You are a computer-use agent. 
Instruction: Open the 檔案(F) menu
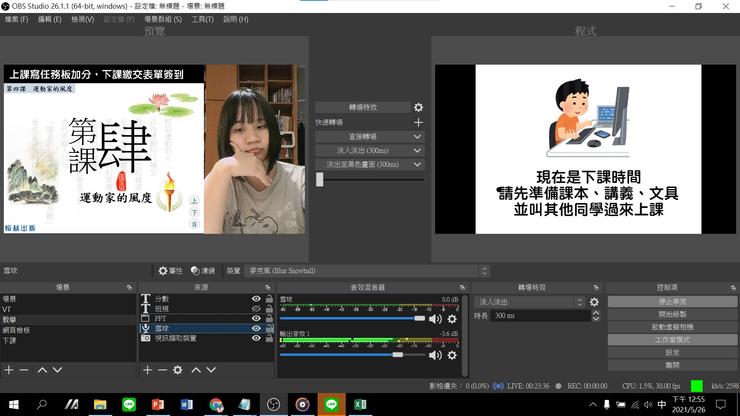click(17, 19)
